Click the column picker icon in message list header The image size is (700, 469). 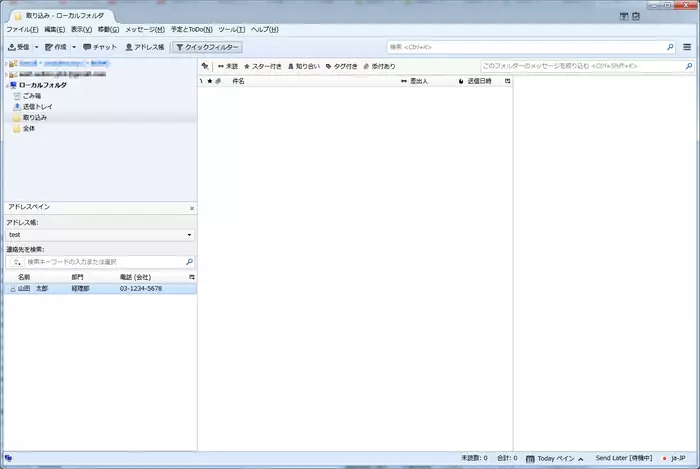(x=507, y=80)
